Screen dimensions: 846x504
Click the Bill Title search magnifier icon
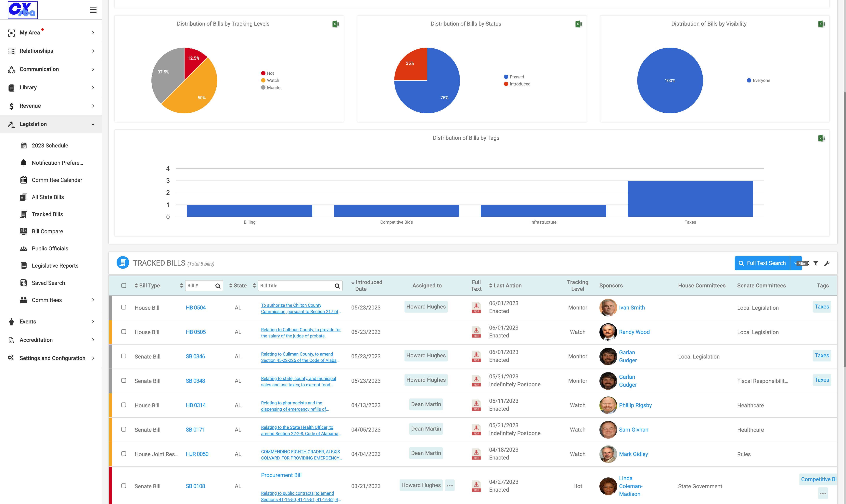[337, 286]
